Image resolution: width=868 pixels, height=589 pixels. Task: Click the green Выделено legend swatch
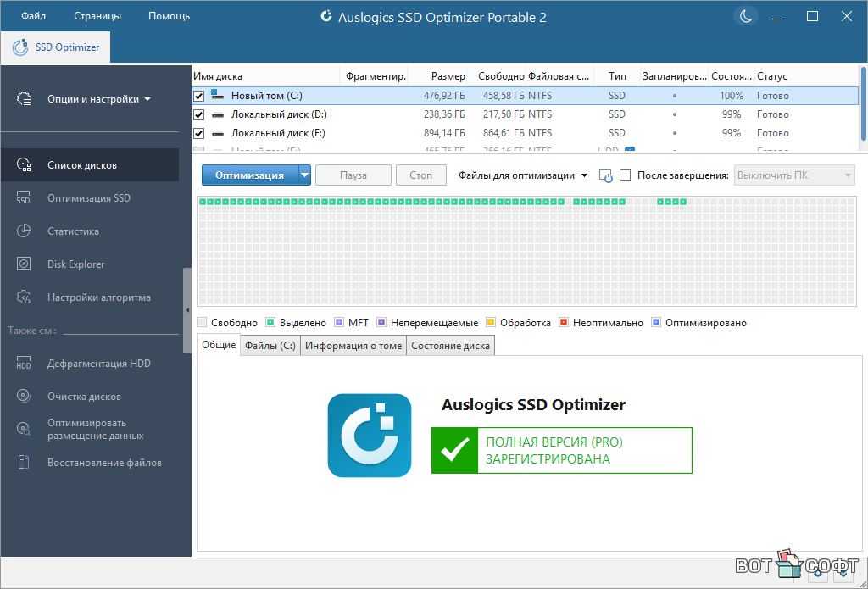(270, 322)
